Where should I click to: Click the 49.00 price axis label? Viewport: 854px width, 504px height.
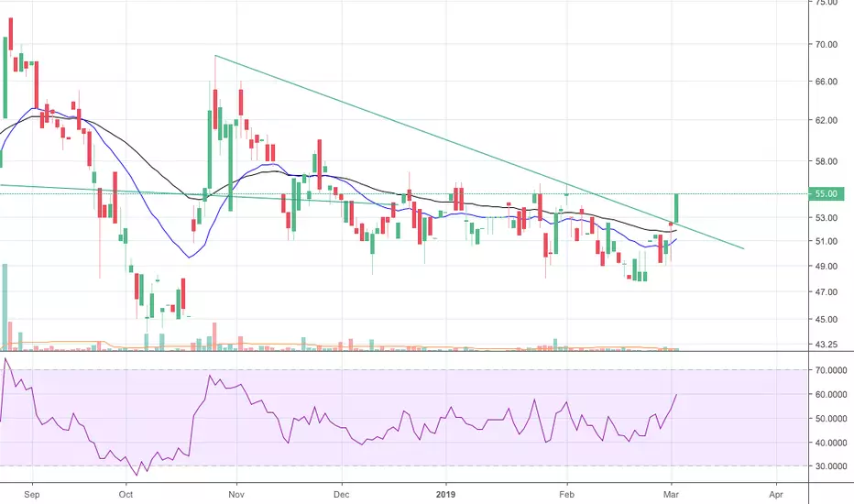coord(827,266)
